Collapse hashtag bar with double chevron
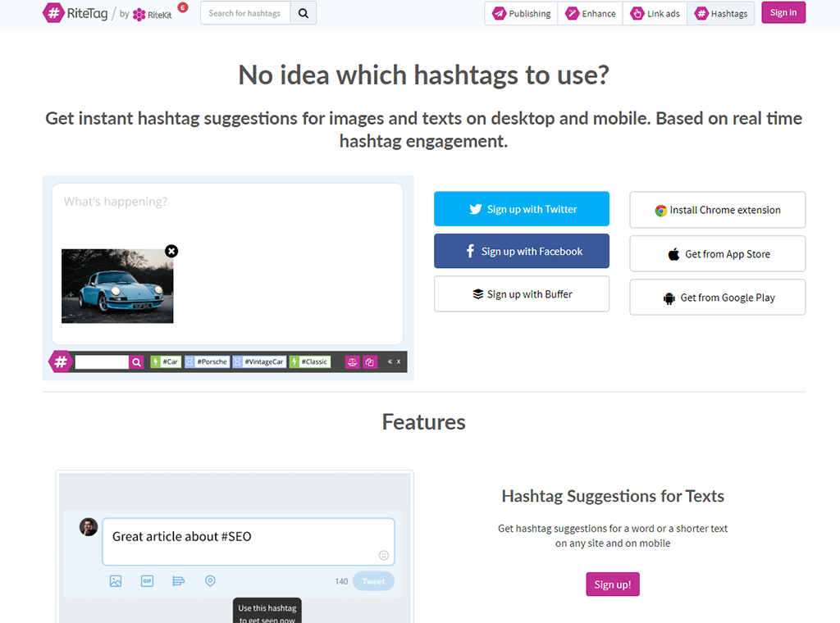 pyautogui.click(x=390, y=362)
